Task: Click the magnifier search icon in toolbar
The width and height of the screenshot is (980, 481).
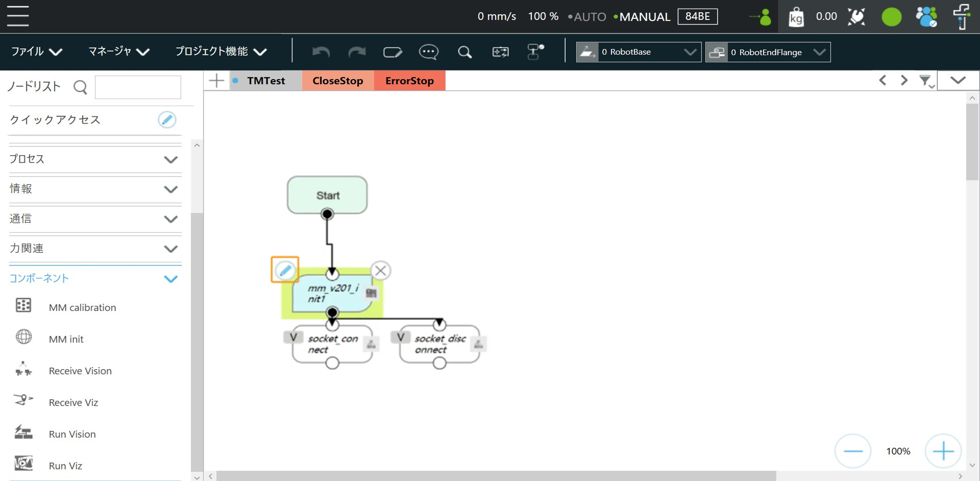Action: (464, 52)
